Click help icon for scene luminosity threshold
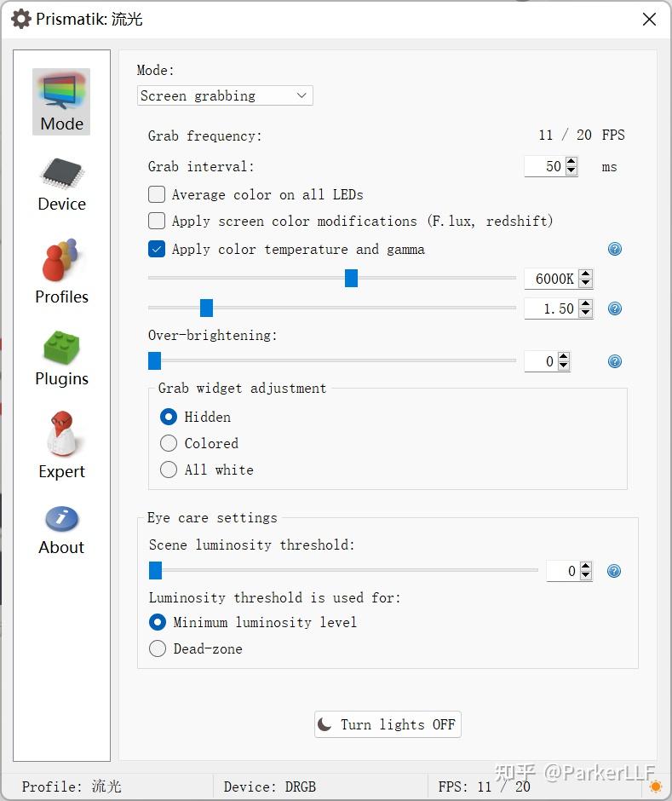This screenshot has width=672, height=801. click(615, 571)
